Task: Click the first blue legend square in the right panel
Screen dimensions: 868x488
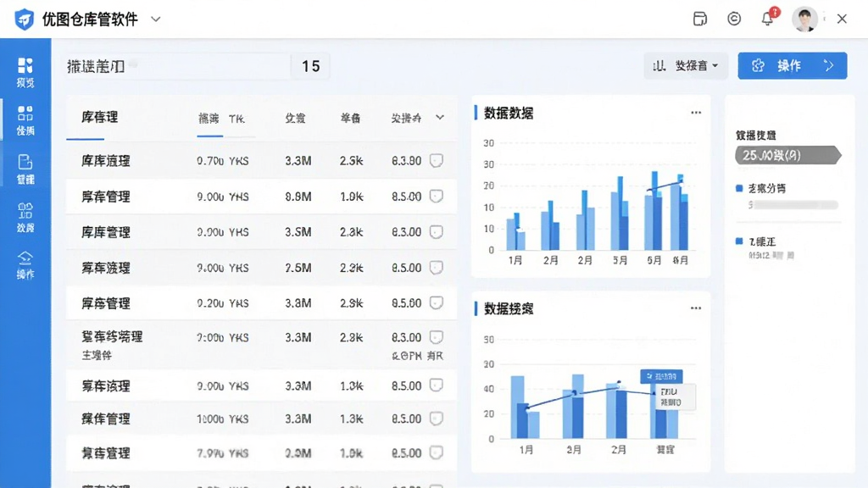Action: pos(739,189)
